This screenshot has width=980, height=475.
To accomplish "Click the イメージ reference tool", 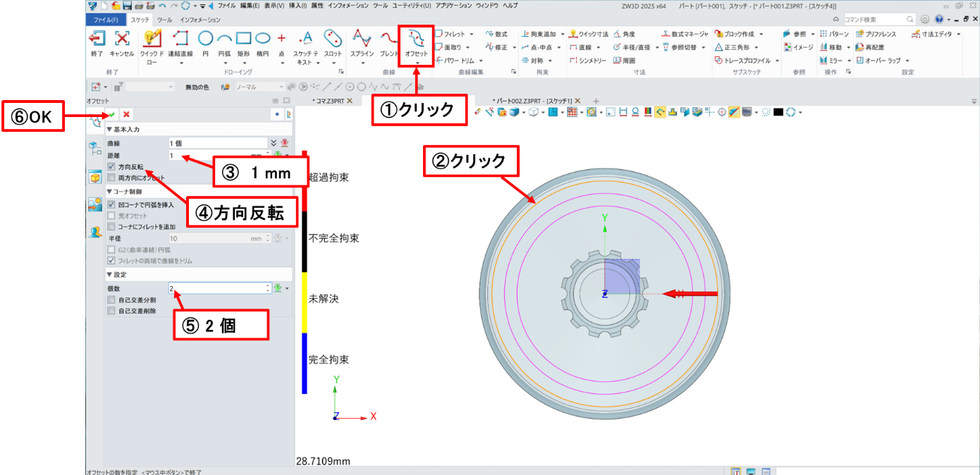I will coord(797,47).
